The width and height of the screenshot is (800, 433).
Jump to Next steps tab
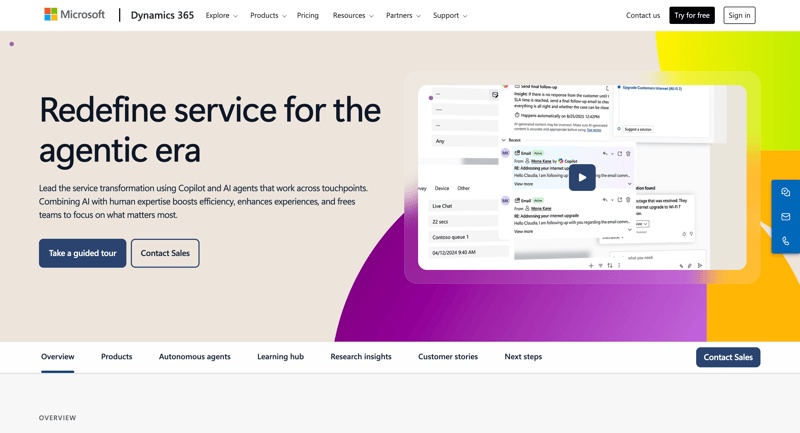pos(523,356)
